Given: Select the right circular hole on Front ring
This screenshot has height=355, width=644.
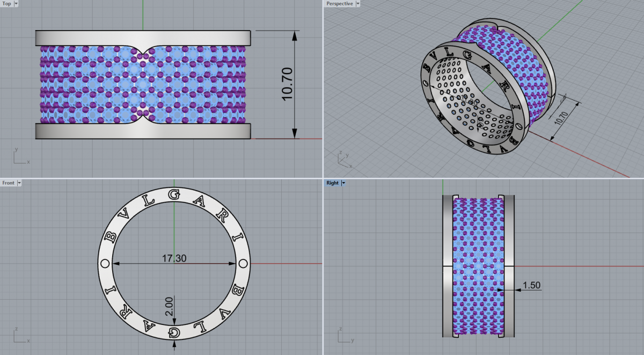Looking at the screenshot, I should point(243,264).
